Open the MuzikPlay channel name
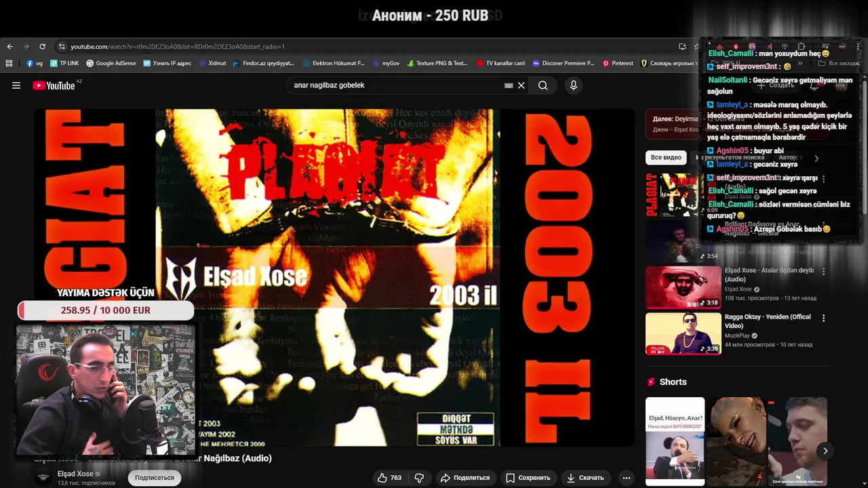Viewport: 868px width, 488px height. tap(737, 335)
